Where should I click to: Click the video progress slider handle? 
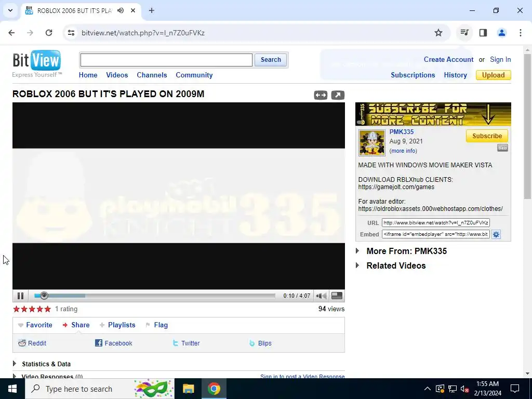(x=44, y=296)
